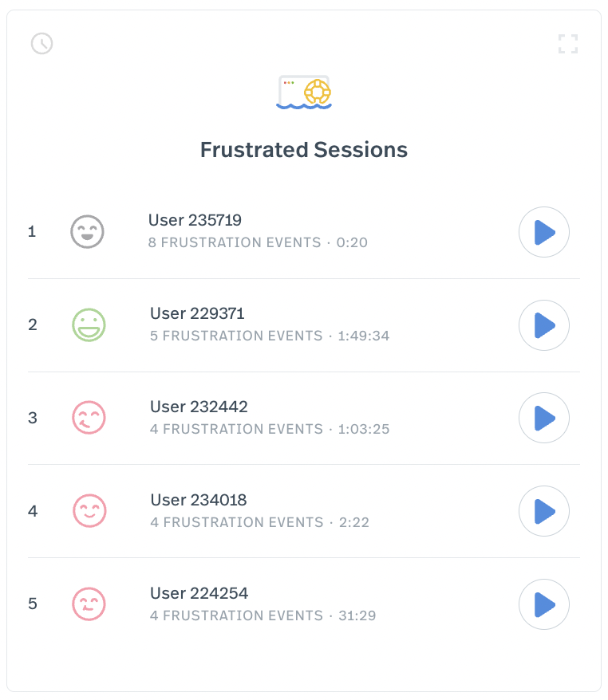Open User 224254 session name
This screenshot has width=608, height=700.
[x=199, y=593]
